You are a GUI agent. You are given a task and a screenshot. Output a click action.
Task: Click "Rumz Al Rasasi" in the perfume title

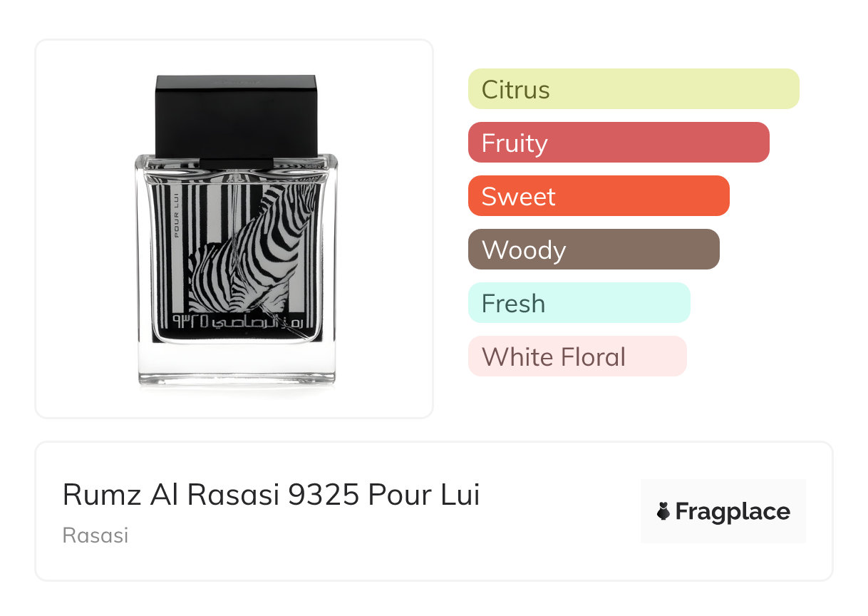pos(171,495)
